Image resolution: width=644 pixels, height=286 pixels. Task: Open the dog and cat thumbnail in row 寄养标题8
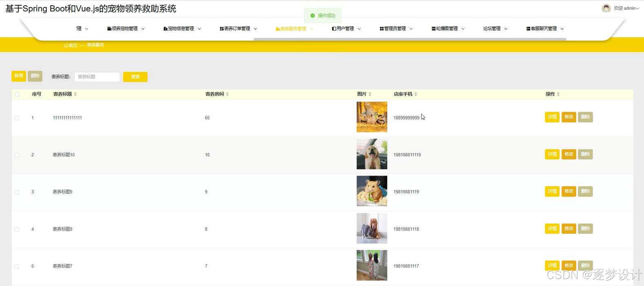click(372, 228)
